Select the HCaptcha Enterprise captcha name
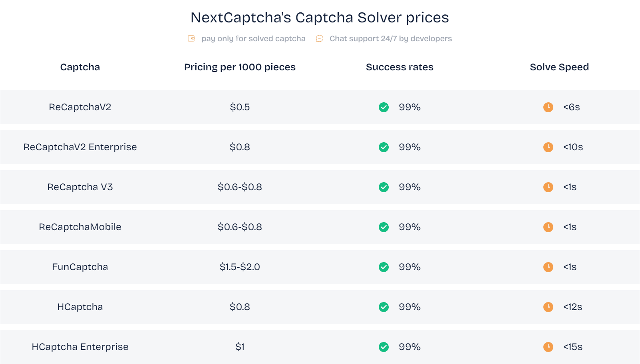This screenshot has width=640, height=364. 80,347
